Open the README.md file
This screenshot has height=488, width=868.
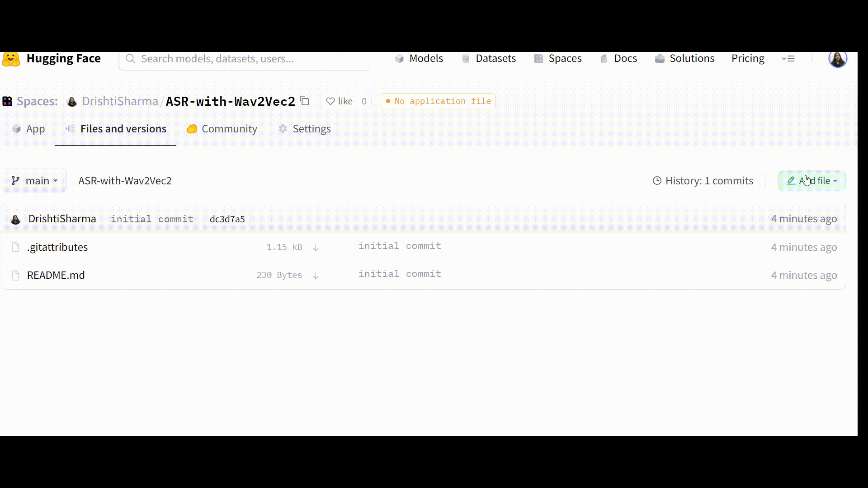[56, 275]
